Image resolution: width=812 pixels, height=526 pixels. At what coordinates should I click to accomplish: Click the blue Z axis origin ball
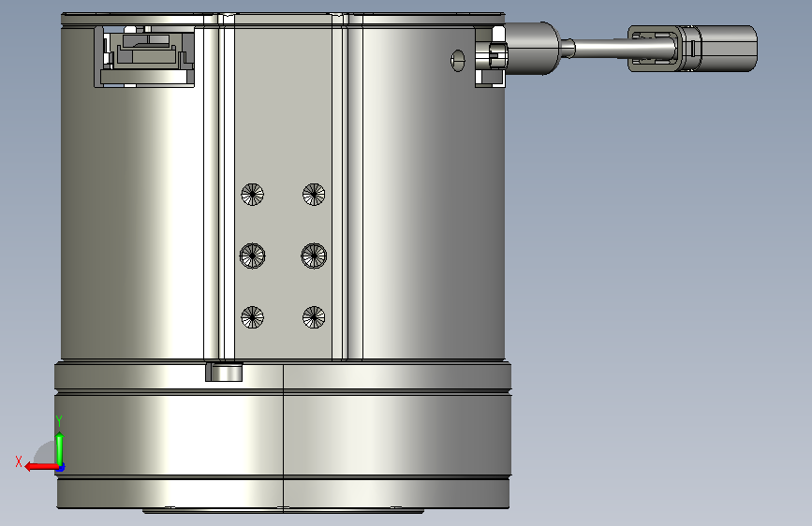tap(61, 467)
